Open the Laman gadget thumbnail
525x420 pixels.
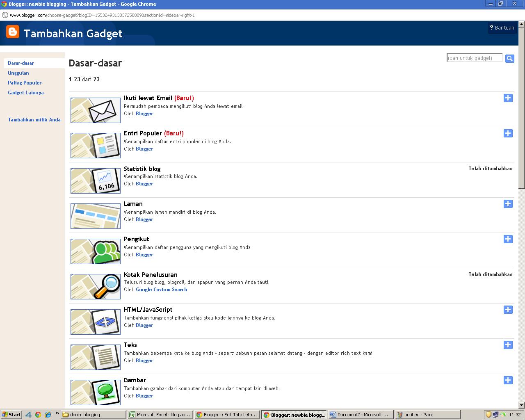click(96, 216)
